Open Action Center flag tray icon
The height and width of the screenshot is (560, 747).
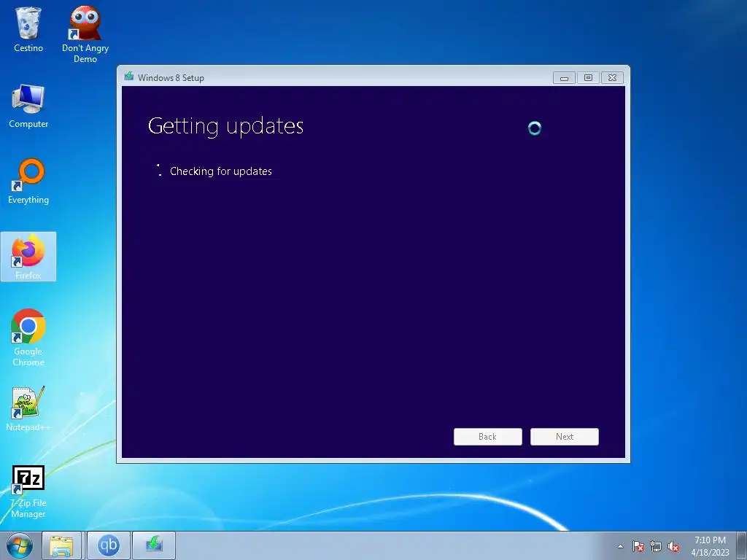[x=638, y=546]
